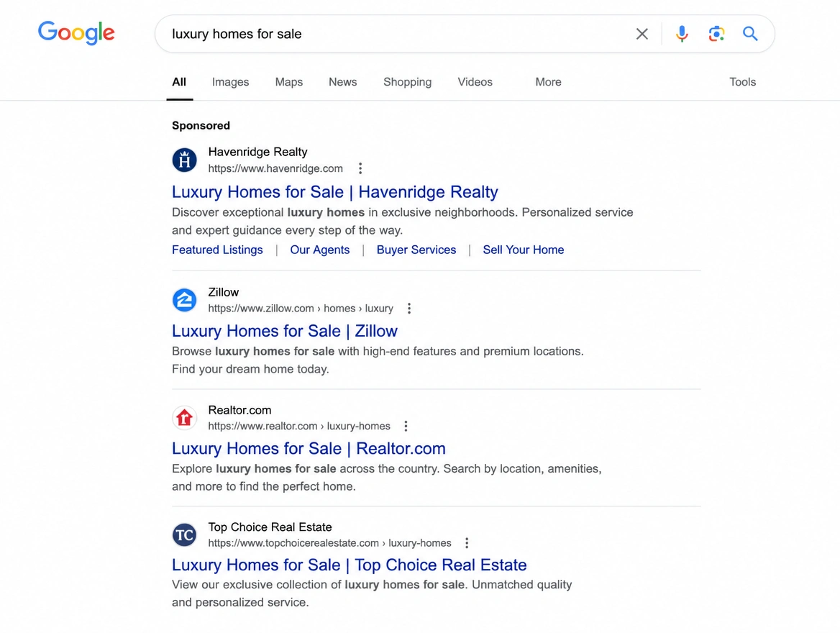Open search Tools

[742, 82]
